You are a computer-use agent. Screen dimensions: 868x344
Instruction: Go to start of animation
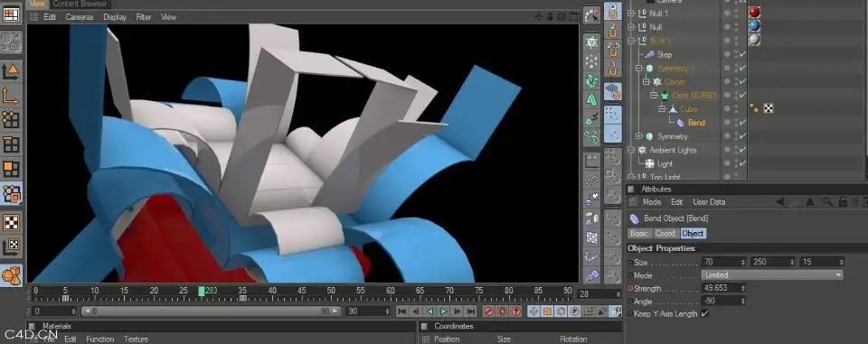pos(402,311)
